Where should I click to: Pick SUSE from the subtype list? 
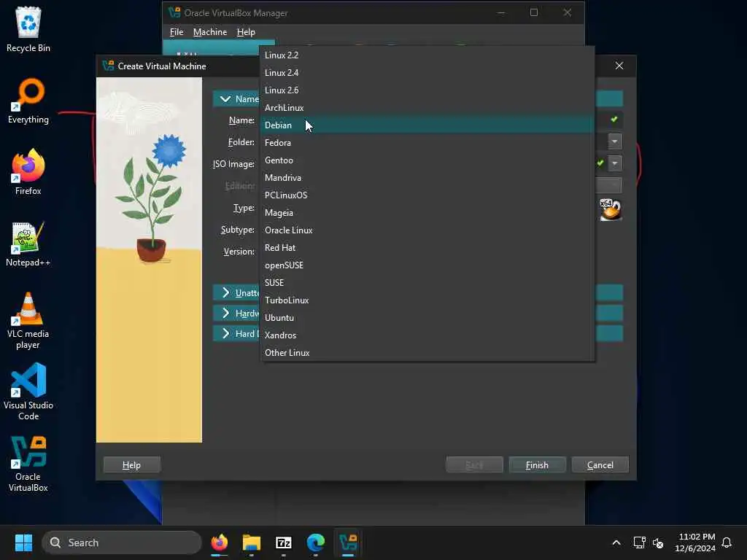point(426,283)
